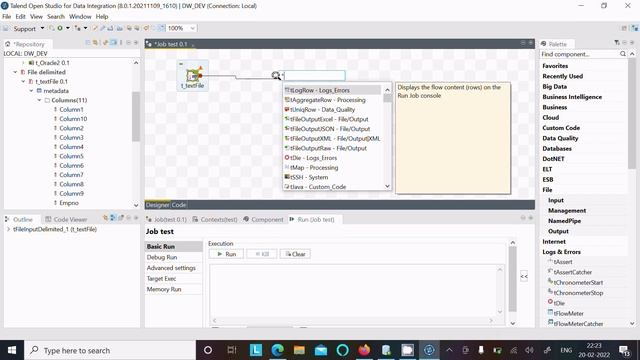The height and width of the screenshot is (360, 640).
Task: Open the Search menu
Action: click(56, 17)
